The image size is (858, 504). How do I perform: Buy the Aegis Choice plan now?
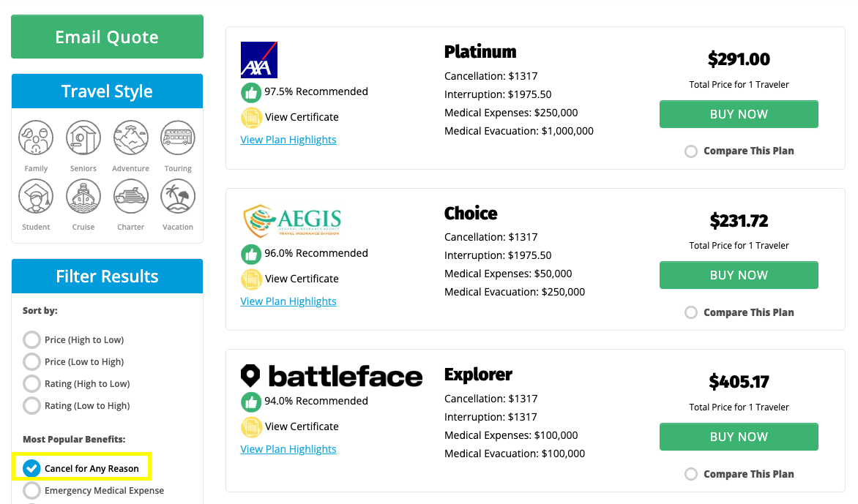click(739, 275)
